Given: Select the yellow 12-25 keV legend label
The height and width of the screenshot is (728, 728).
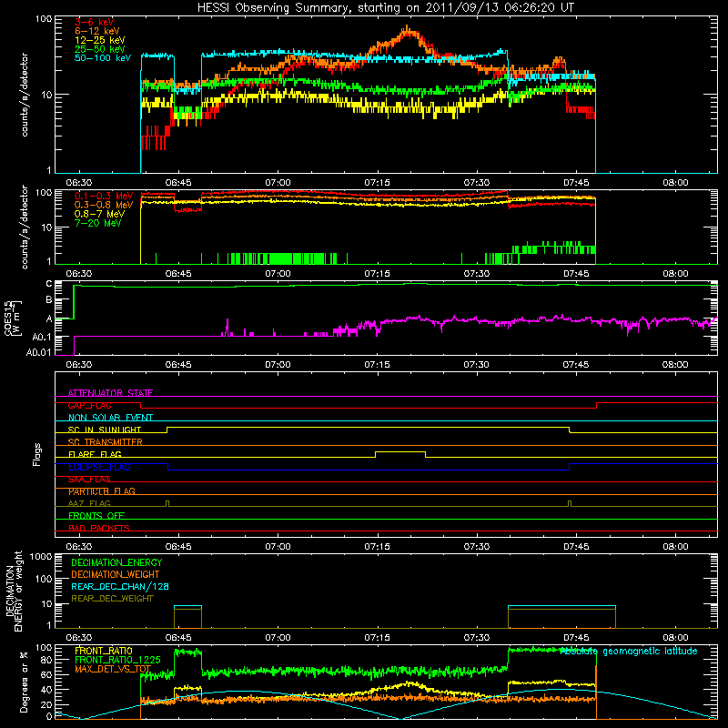Looking at the screenshot, I should [x=100, y=40].
